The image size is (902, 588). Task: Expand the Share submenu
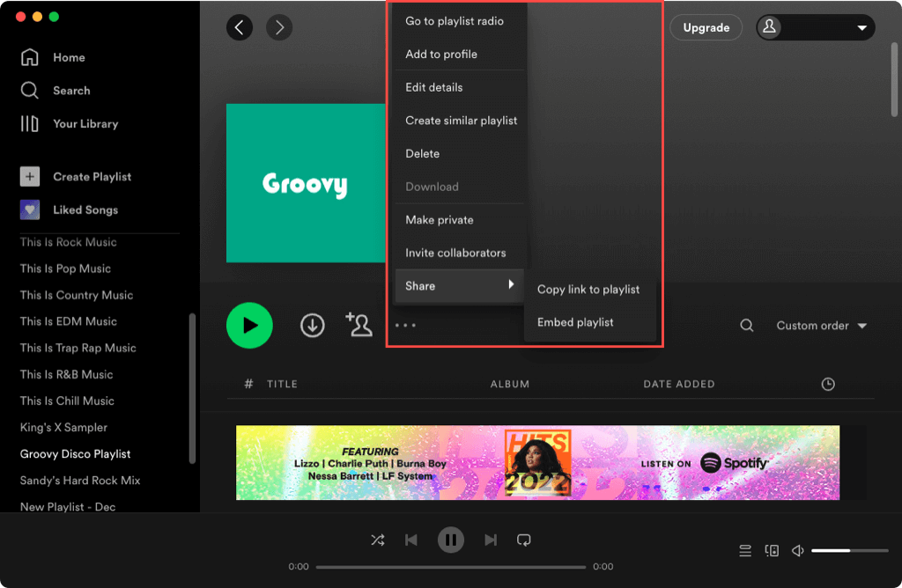tap(458, 286)
